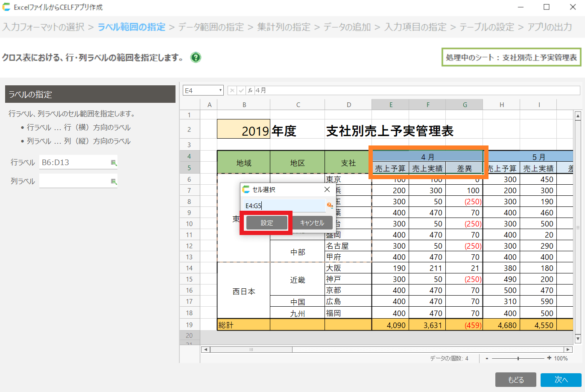Image resolution: width=585 pixels, height=392 pixels.
Task: Click the green help question mark icon
Action: (196, 57)
